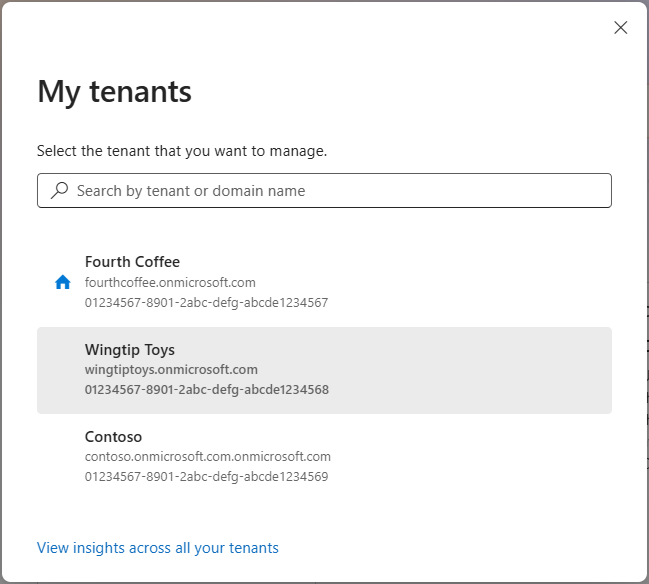
Task: Click the tenant ID ending in 1234568
Action: pos(207,389)
